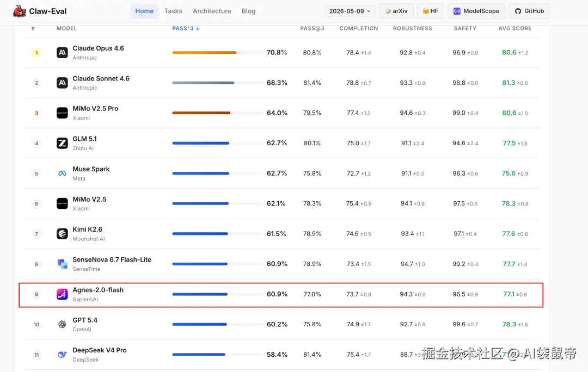Click the rank 1 gold badge

tap(36, 53)
